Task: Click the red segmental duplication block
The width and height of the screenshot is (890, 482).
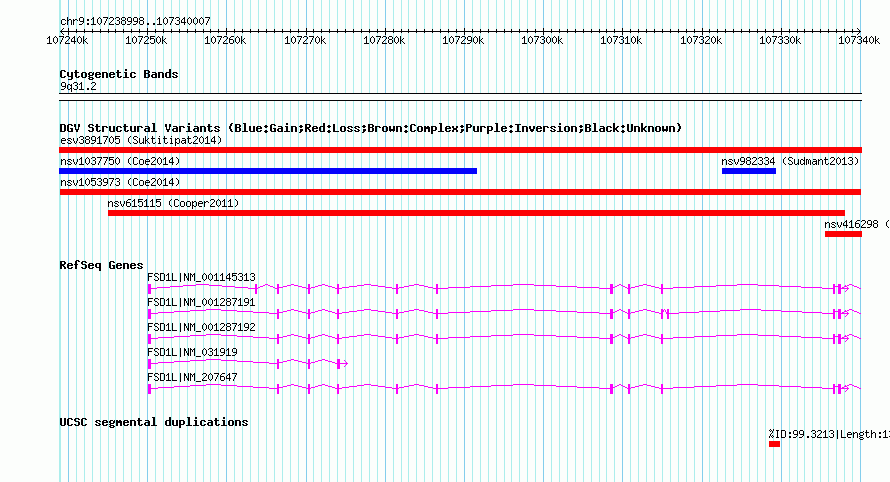Action: tap(774, 444)
